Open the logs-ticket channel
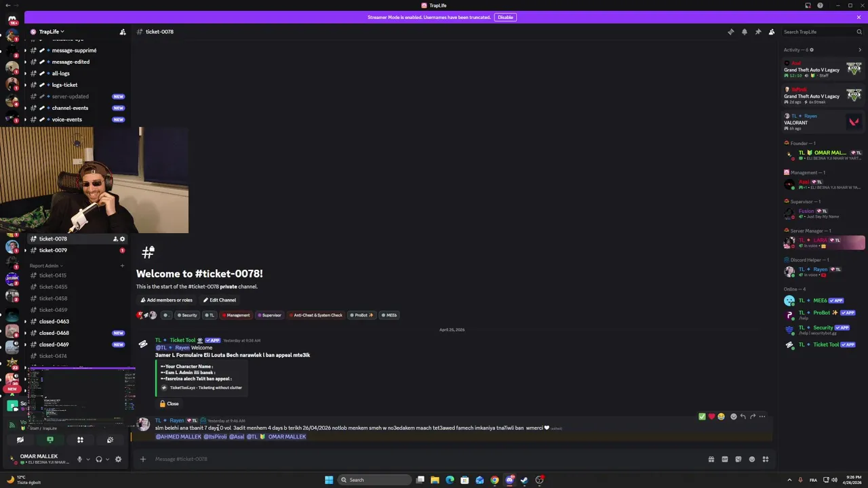Image resolution: width=868 pixels, height=488 pixels. [64, 85]
